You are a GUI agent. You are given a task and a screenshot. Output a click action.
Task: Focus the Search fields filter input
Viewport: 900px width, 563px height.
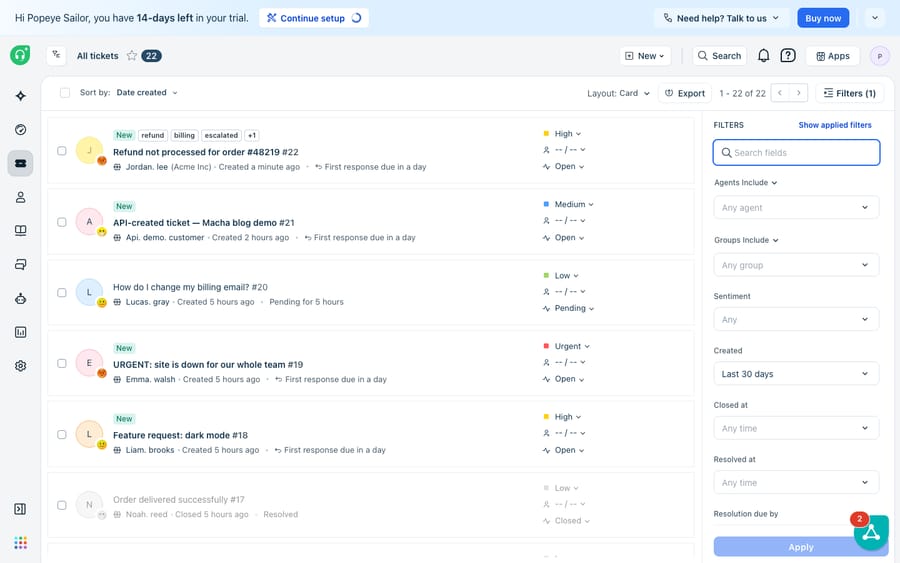point(796,153)
